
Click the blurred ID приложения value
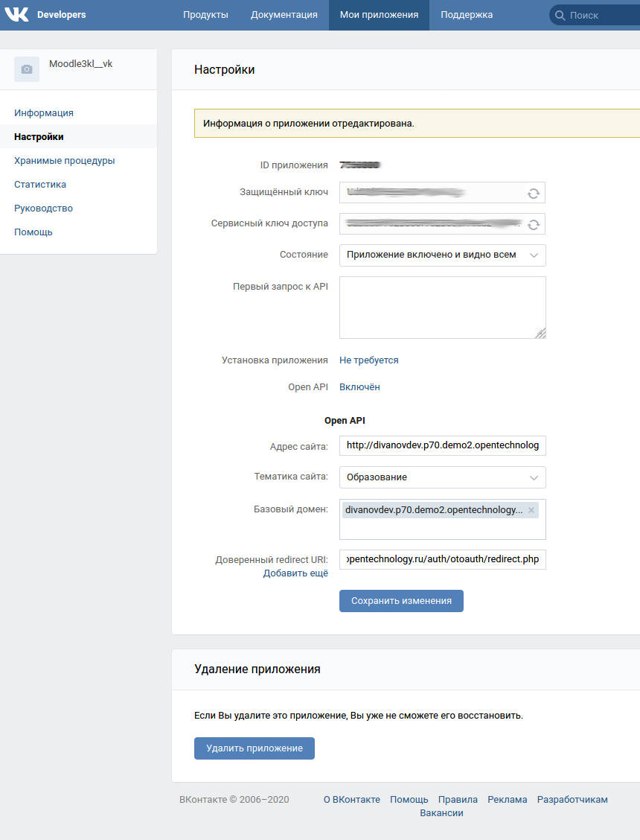coord(360,165)
